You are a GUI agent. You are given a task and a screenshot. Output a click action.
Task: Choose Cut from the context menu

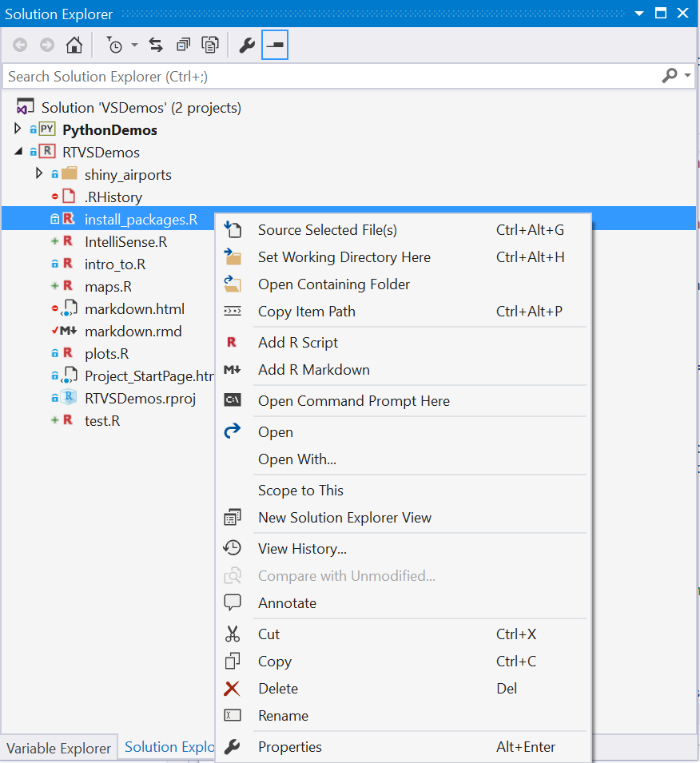tap(403, 634)
